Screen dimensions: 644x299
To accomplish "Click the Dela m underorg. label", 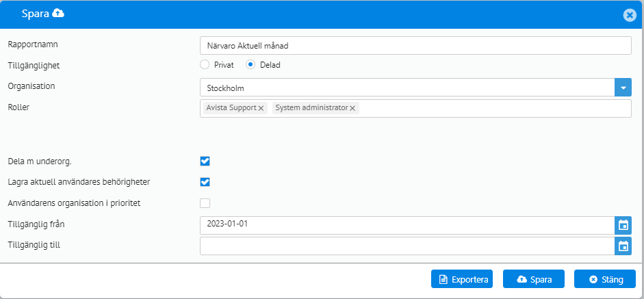I will pyautogui.click(x=40, y=161).
